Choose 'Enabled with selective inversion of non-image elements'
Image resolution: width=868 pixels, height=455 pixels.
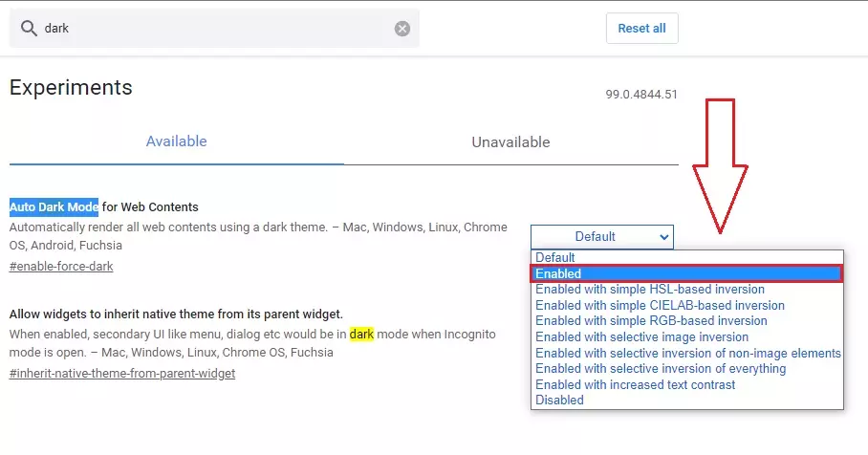(x=687, y=353)
